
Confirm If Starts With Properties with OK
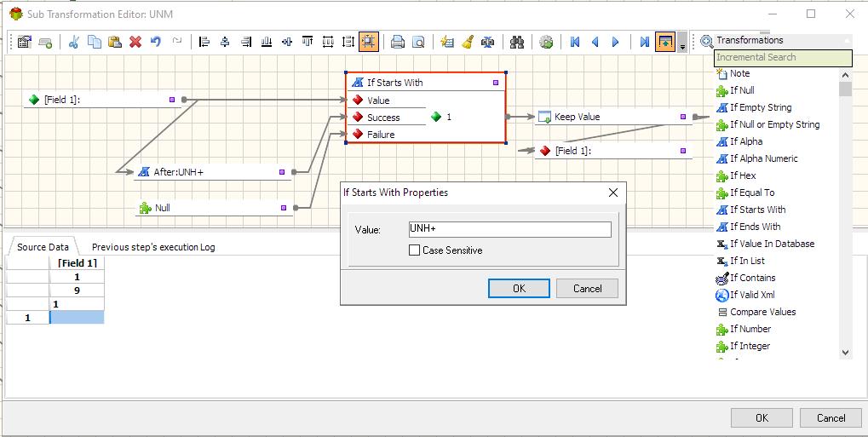click(x=519, y=289)
